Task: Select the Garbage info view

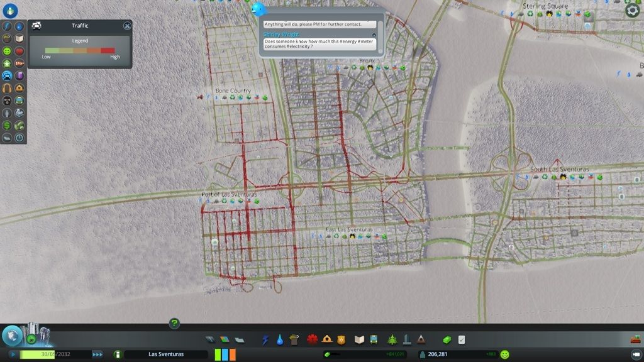Action: [7, 38]
